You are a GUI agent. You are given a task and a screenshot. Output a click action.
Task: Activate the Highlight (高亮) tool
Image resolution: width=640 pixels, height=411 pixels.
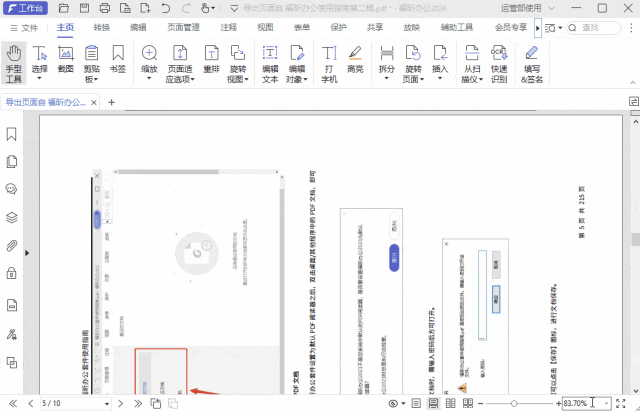click(x=355, y=62)
